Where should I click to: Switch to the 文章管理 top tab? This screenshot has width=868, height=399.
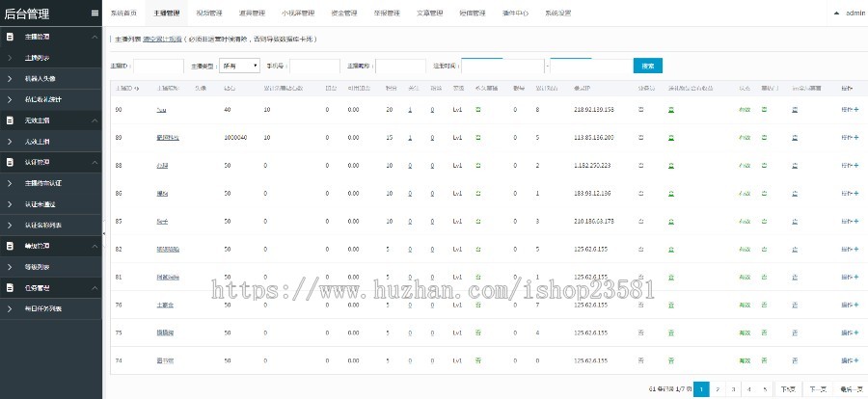[x=429, y=13]
